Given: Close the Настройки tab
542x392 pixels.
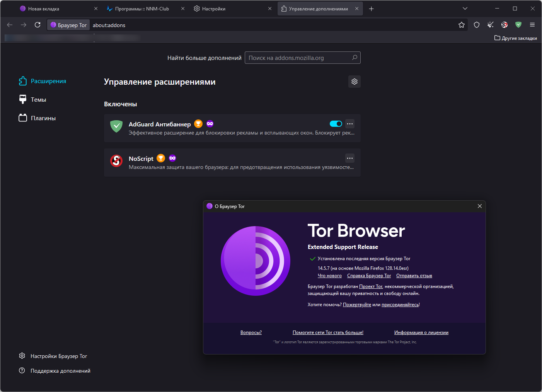Looking at the screenshot, I should (x=270, y=9).
